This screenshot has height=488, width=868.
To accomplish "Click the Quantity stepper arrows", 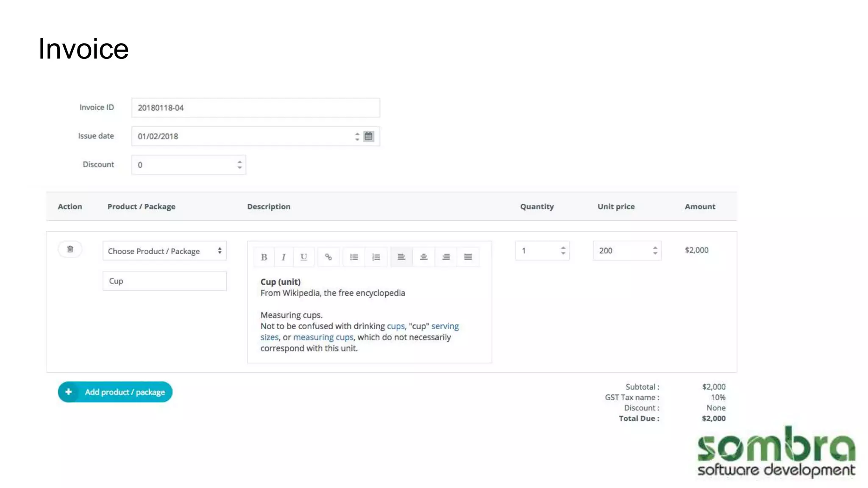I will click(x=563, y=250).
